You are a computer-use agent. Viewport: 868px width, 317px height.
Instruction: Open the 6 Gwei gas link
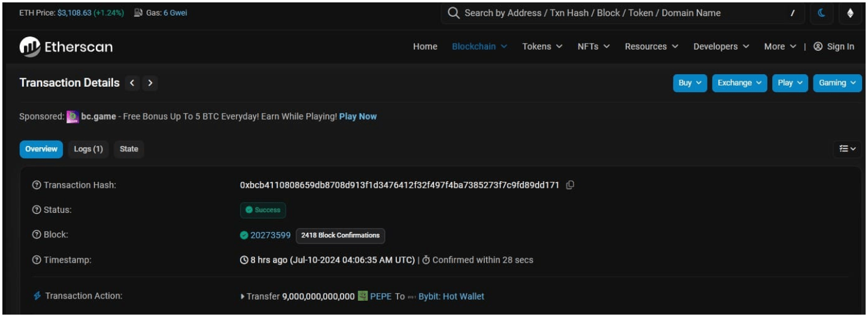[175, 13]
